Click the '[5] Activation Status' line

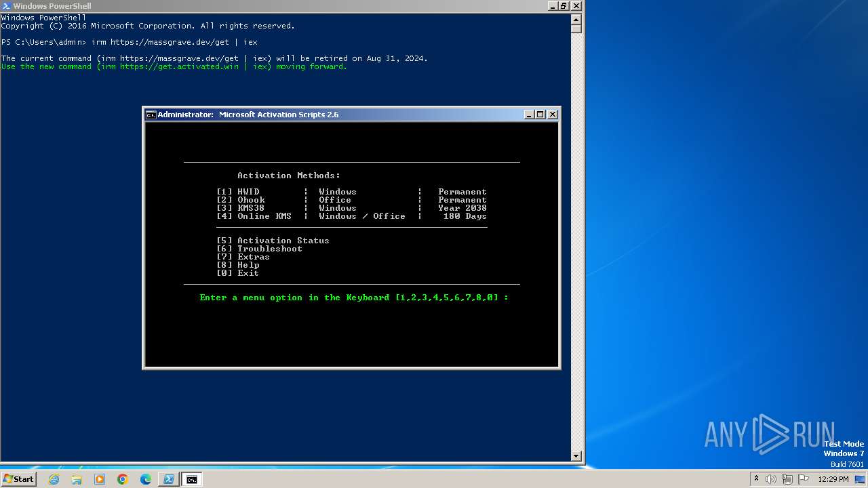point(273,241)
